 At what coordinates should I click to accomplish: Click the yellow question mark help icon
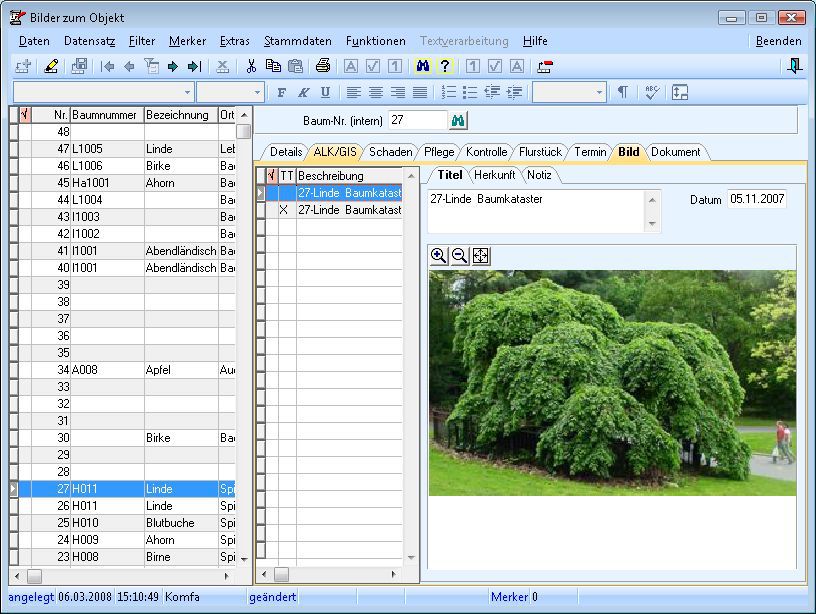pyautogui.click(x=444, y=66)
